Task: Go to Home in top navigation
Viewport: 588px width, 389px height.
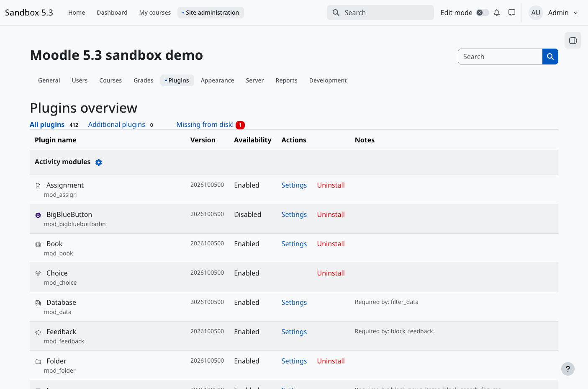Action: click(77, 13)
